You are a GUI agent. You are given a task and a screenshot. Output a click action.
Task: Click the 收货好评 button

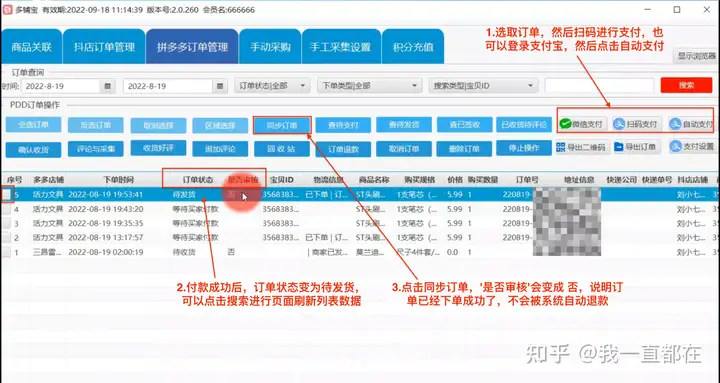[x=158, y=148]
